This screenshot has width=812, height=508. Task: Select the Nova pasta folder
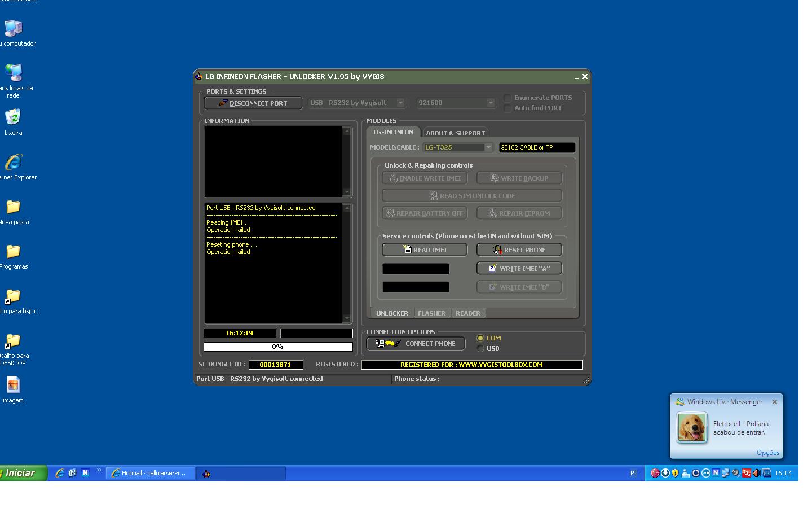pos(13,207)
